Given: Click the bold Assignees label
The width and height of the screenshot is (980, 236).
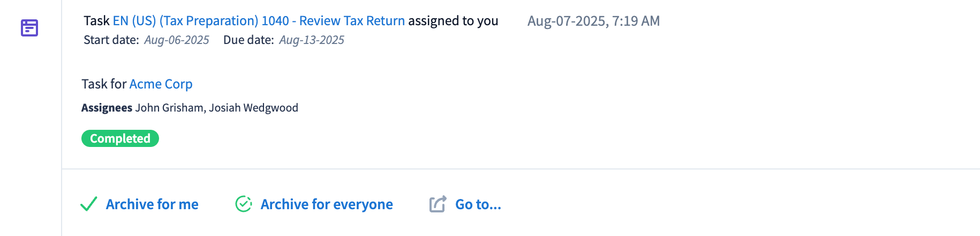Looking at the screenshot, I should click(107, 108).
